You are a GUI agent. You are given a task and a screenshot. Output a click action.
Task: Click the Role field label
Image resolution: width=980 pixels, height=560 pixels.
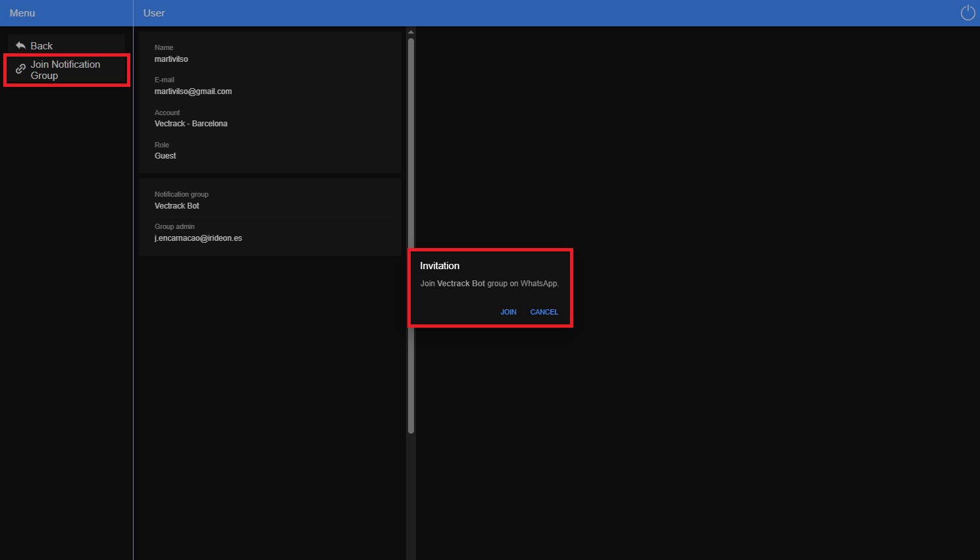(162, 145)
